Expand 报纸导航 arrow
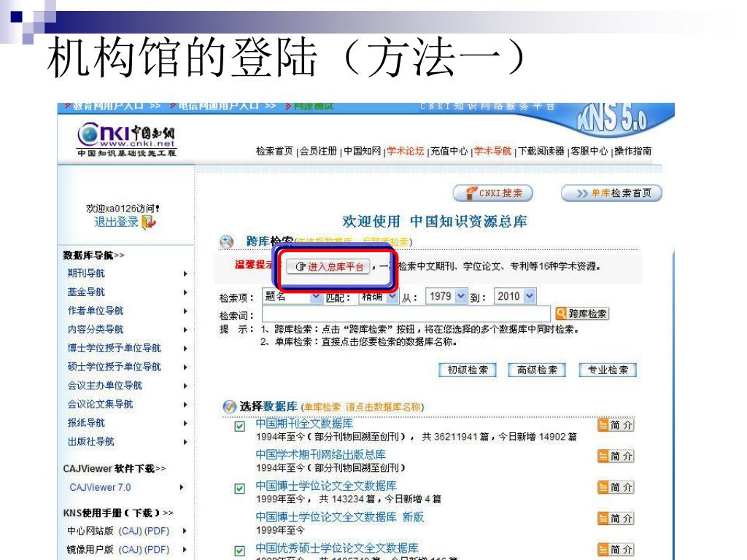Image resolution: width=747 pixels, height=560 pixels. [185, 424]
